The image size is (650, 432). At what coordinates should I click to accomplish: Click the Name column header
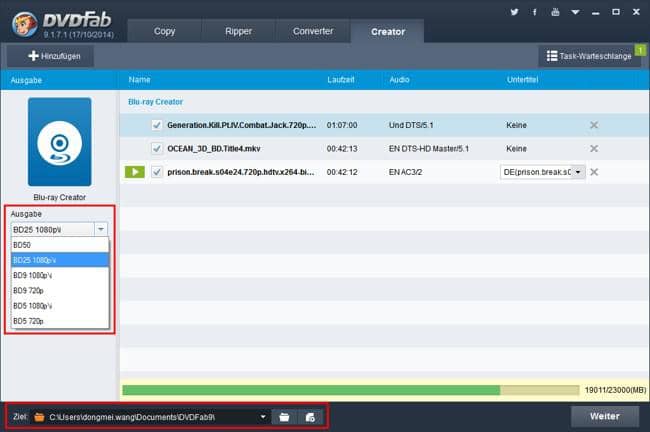139,80
